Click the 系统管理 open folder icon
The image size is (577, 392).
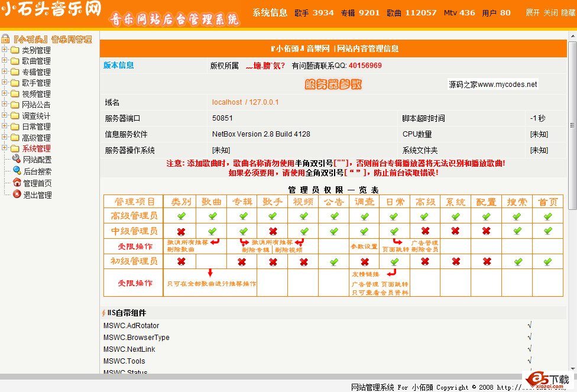click(15, 148)
